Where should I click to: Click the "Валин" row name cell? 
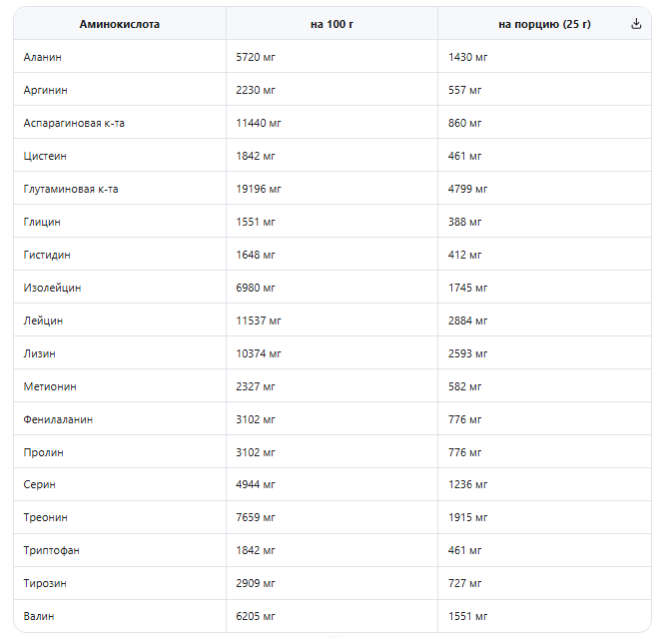[x=39, y=616]
